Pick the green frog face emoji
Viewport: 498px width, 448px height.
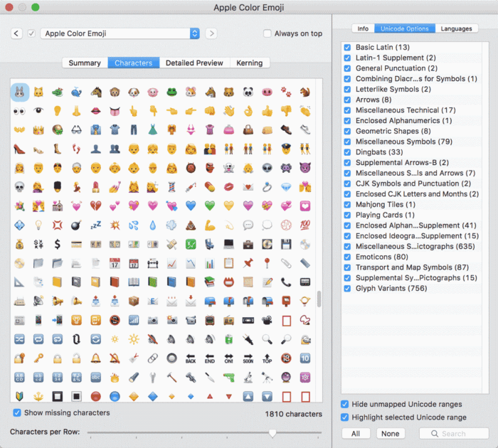click(172, 92)
